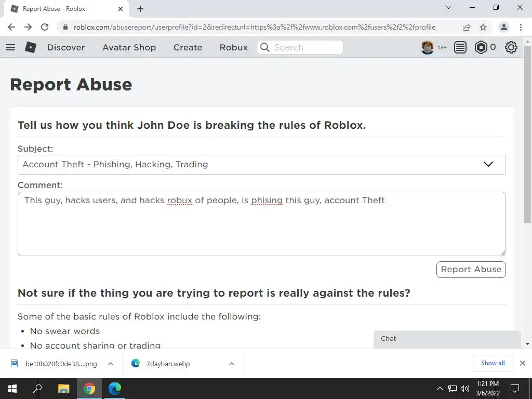532x399 pixels.
Task: Click the magnifier icon in Roblox search
Action: pyautogui.click(x=265, y=47)
